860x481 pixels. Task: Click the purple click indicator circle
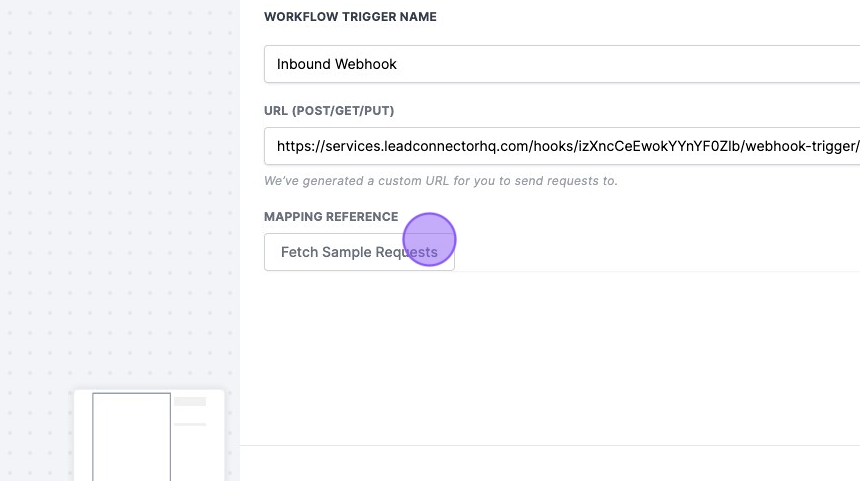pos(430,240)
